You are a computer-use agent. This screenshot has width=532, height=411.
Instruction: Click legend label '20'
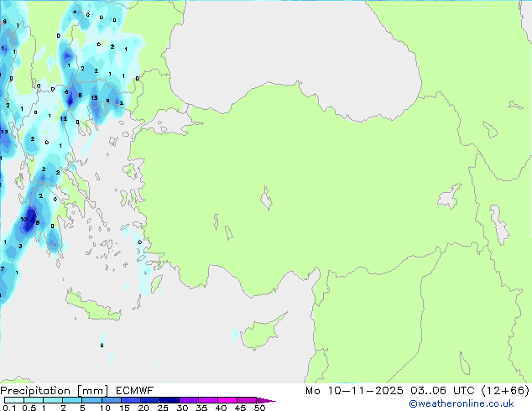click(143, 408)
